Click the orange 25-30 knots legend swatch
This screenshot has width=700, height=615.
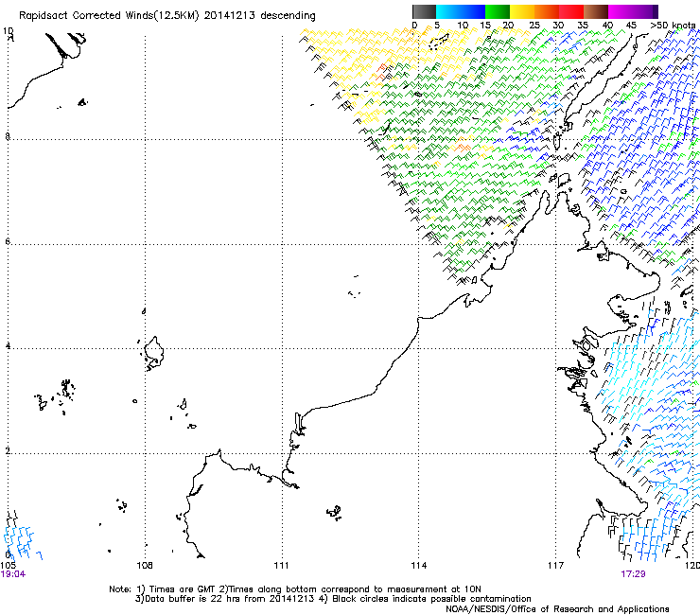point(547,11)
